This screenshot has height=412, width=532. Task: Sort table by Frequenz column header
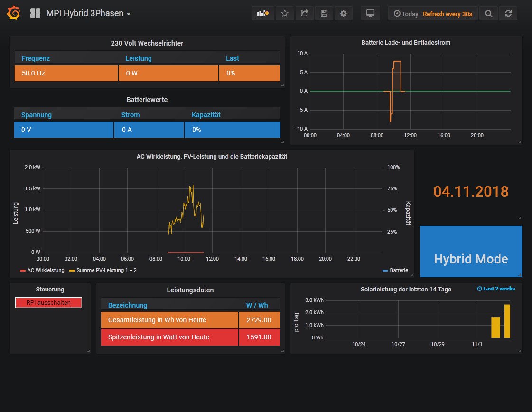point(36,58)
